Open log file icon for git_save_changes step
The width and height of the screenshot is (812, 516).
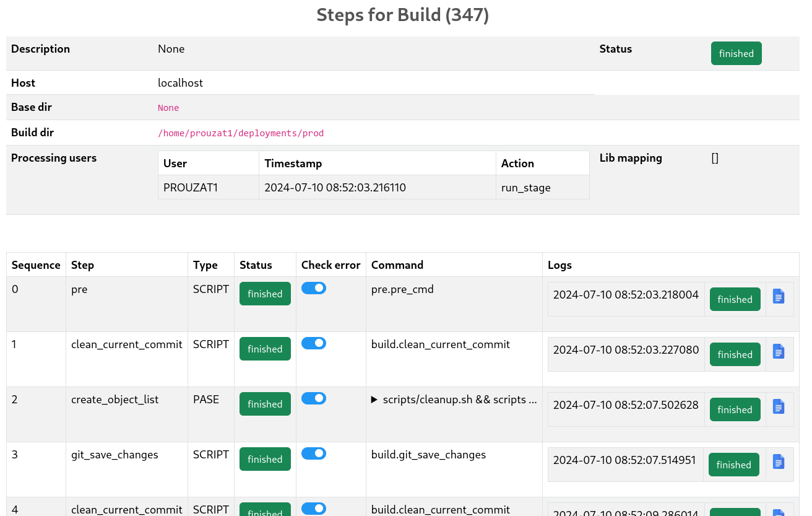click(779, 461)
